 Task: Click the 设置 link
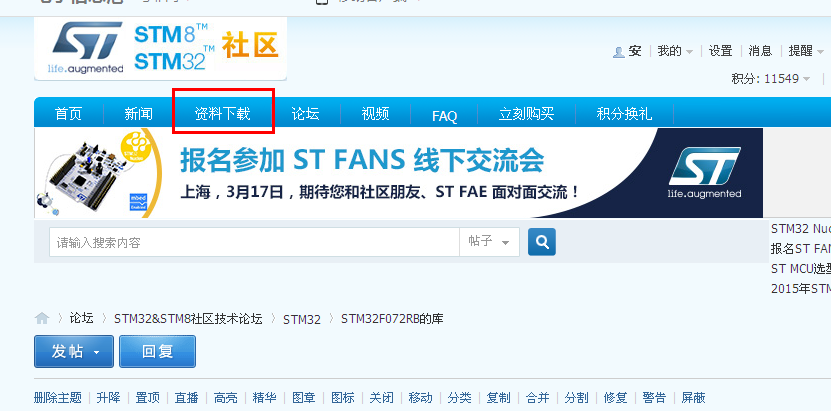pyautogui.click(x=721, y=51)
